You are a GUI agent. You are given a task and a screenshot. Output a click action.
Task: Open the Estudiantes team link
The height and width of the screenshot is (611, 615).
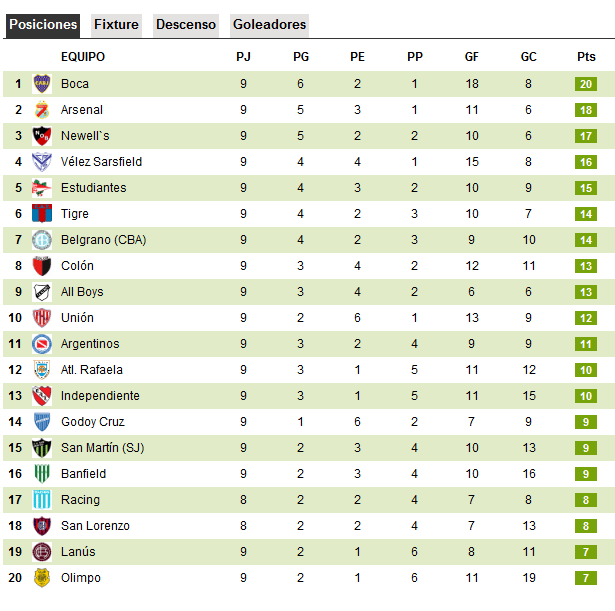coord(93,188)
